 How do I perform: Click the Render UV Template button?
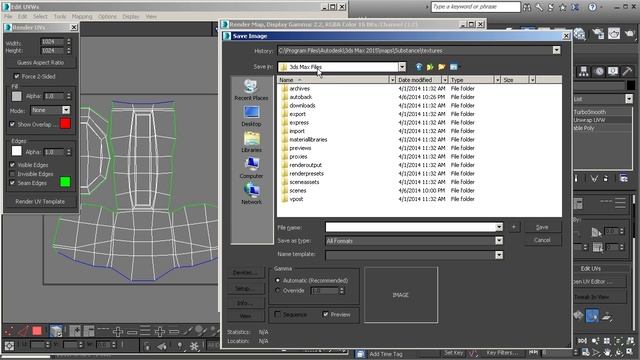[40, 202]
